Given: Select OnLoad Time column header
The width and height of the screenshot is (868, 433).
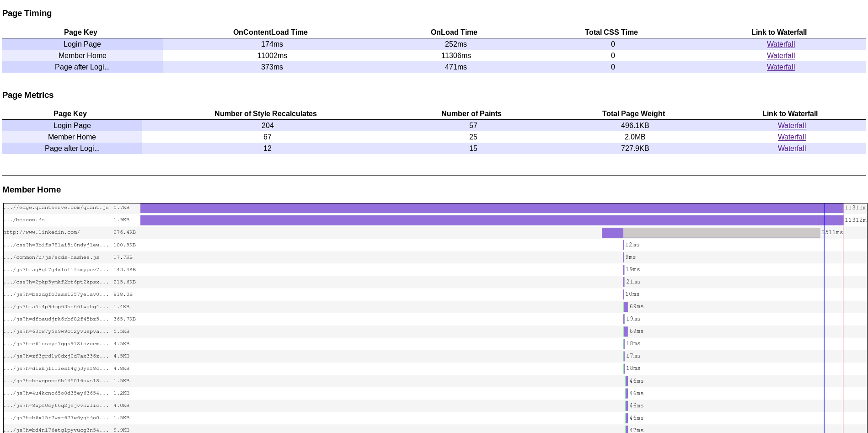Looking at the screenshot, I should click(x=454, y=32).
